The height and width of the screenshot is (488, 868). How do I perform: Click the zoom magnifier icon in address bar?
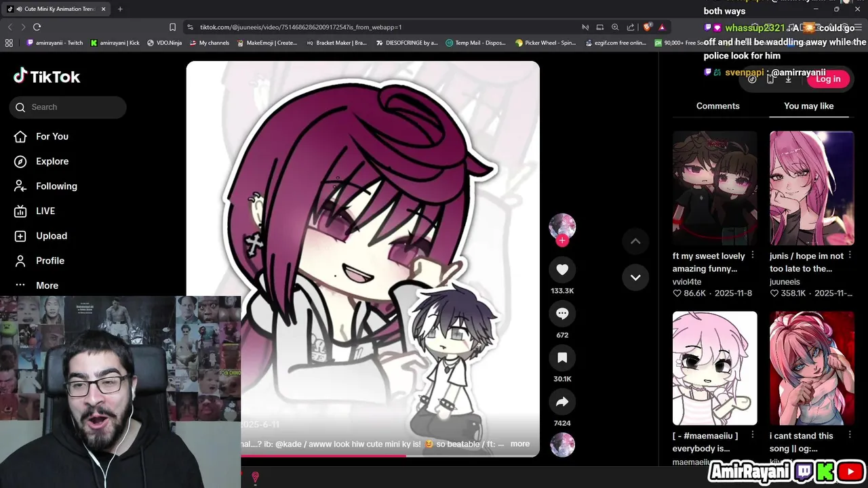point(615,27)
